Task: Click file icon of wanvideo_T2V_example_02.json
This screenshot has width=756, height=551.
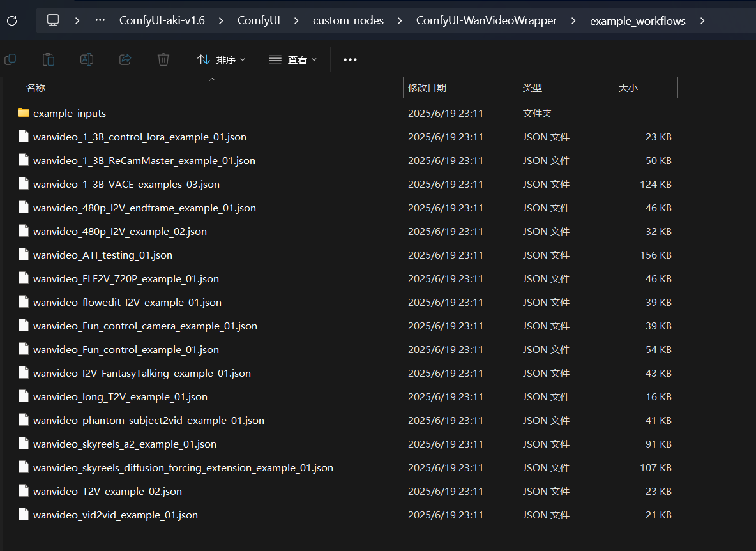Action: click(23, 491)
